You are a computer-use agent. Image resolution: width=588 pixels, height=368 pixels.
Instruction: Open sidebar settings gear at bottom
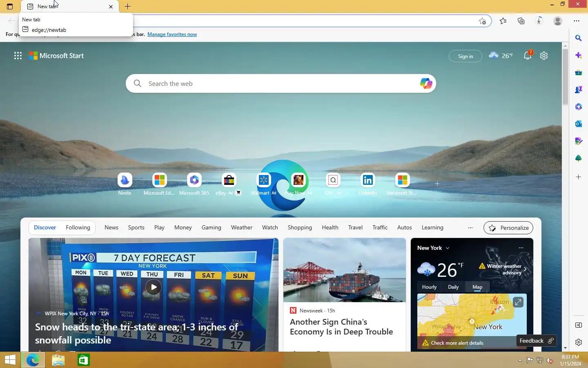[578, 342]
